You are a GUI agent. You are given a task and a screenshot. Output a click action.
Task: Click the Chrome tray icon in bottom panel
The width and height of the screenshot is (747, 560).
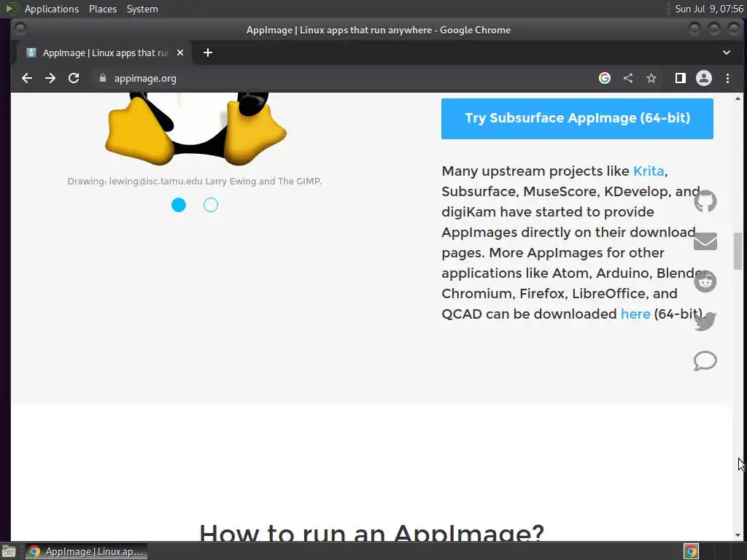tap(691, 551)
